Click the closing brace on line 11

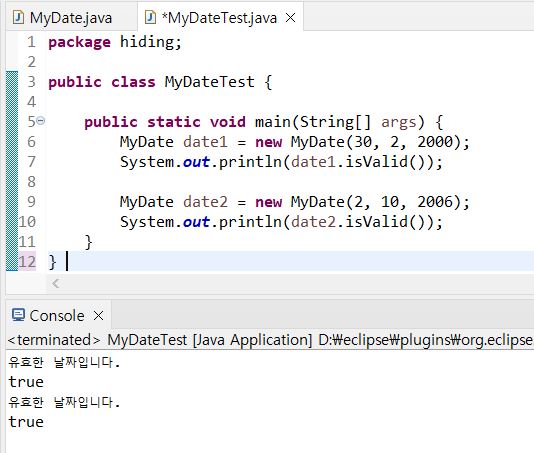(x=88, y=242)
